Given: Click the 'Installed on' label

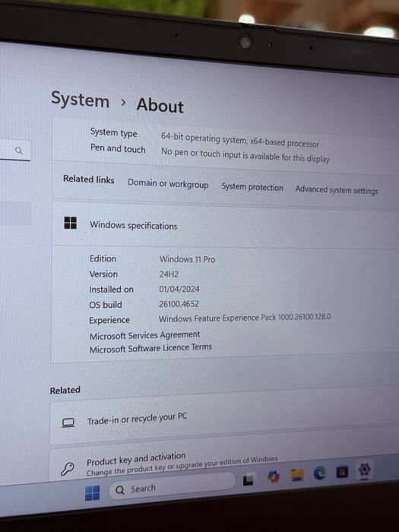Looking at the screenshot, I should 111,290.
